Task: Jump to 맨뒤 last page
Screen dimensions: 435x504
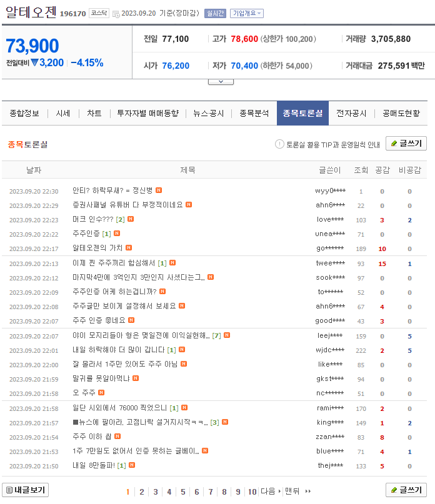Action: click(x=298, y=491)
